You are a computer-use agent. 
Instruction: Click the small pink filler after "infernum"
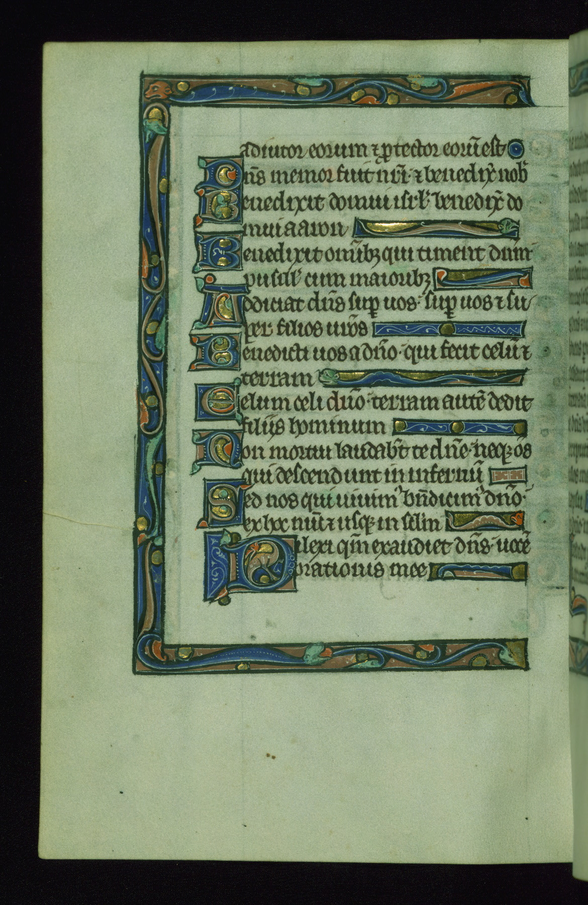tap(510, 475)
